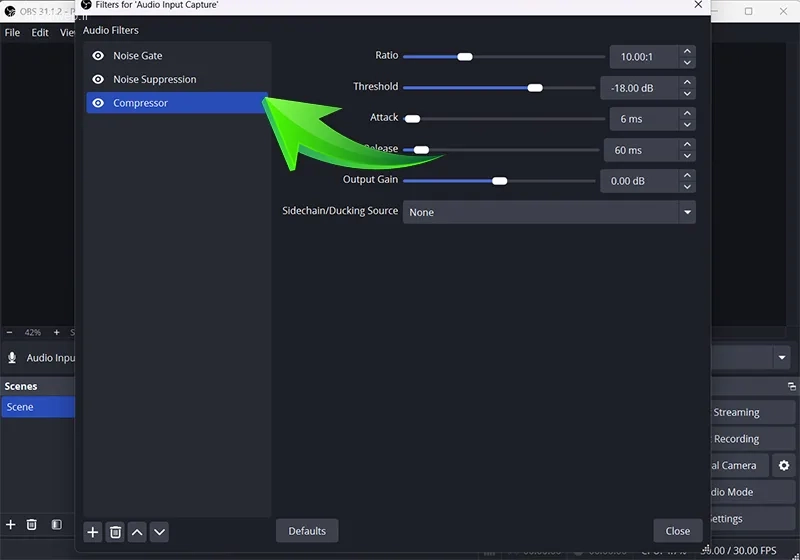Disable the Compressor filter eye icon
Viewport: 800px width, 560px height.
click(98, 103)
